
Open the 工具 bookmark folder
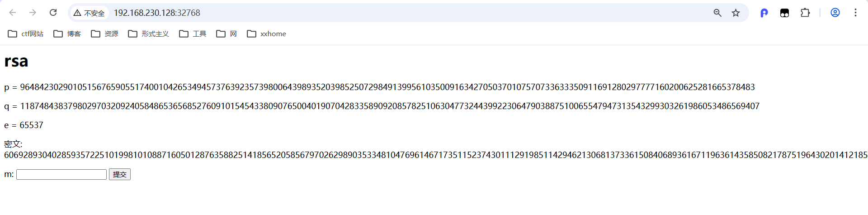coord(193,34)
